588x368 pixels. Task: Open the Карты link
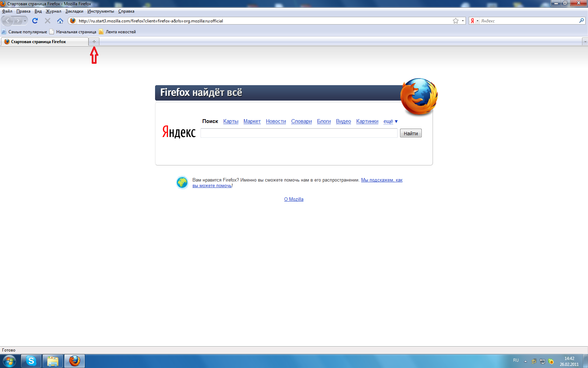pos(231,121)
